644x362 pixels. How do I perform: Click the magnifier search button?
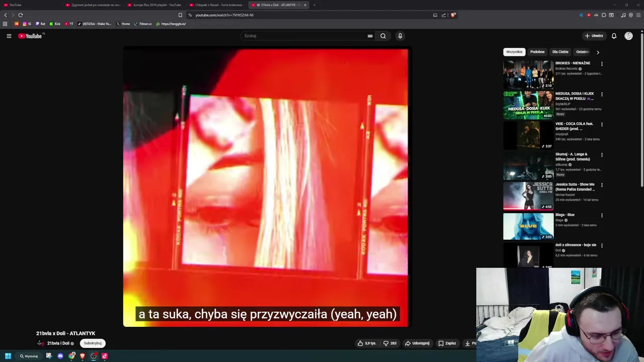383,36
